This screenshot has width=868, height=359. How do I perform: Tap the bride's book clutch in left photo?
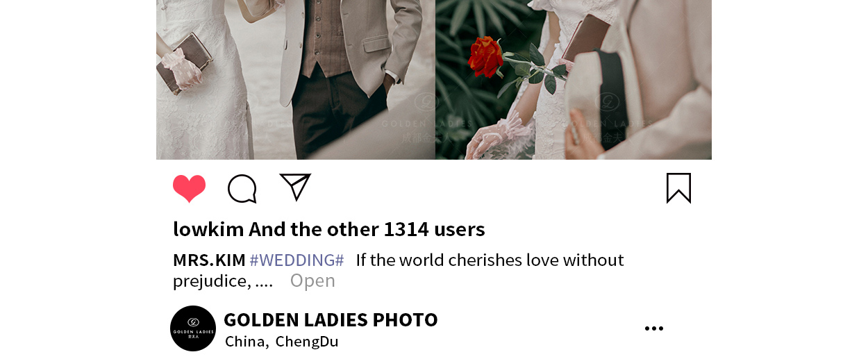point(183,61)
